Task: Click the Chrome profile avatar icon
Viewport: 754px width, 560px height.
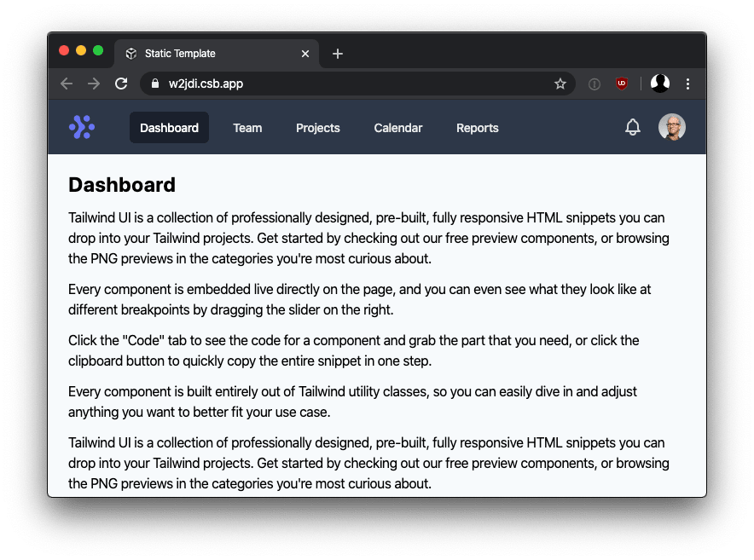Action: click(660, 84)
